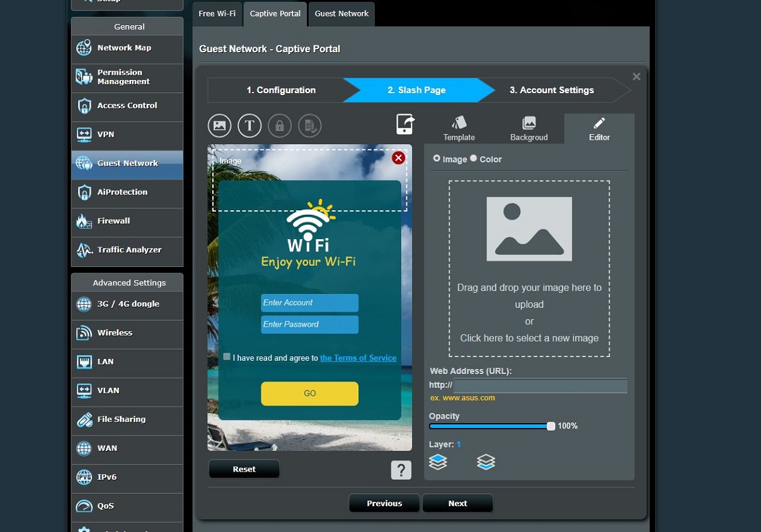761x532 pixels.
Task: Launch Traffic Analyzer
Action: [x=127, y=251]
